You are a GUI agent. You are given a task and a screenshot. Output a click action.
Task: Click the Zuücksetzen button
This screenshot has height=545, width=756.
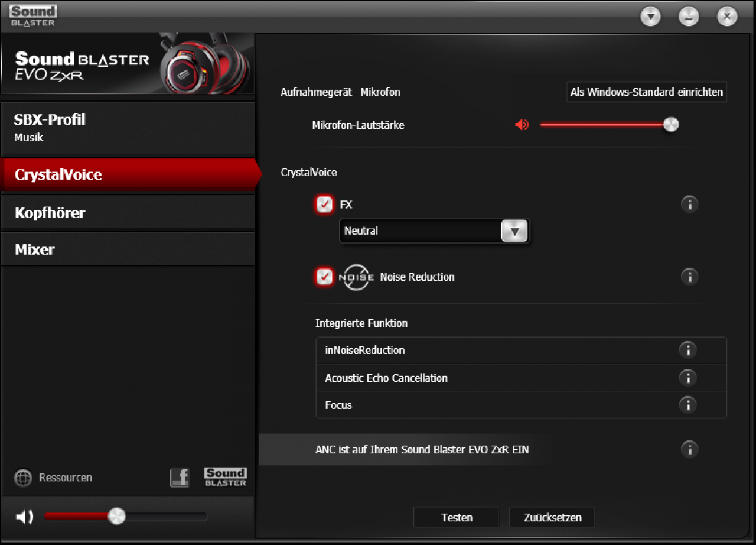pyautogui.click(x=552, y=517)
